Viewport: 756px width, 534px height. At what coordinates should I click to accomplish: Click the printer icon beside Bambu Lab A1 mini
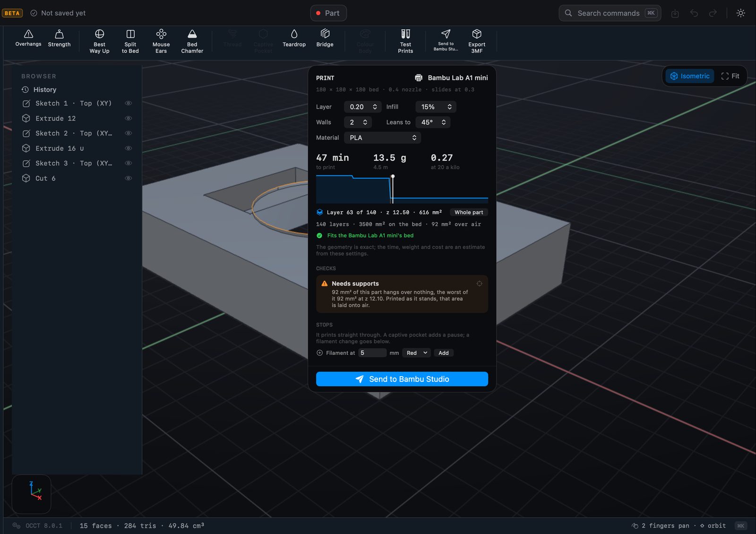(419, 78)
